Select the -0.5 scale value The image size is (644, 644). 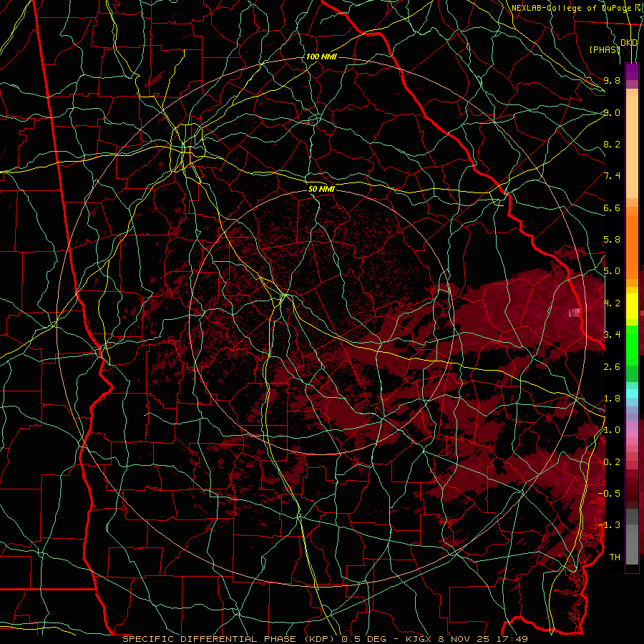pyautogui.click(x=609, y=494)
